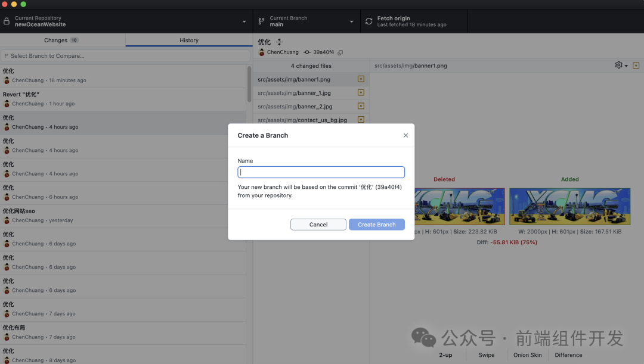This screenshot has width=644, height=364.
Task: Select file src/assets/img/banner_2.jpg
Action: pyautogui.click(x=311, y=106)
